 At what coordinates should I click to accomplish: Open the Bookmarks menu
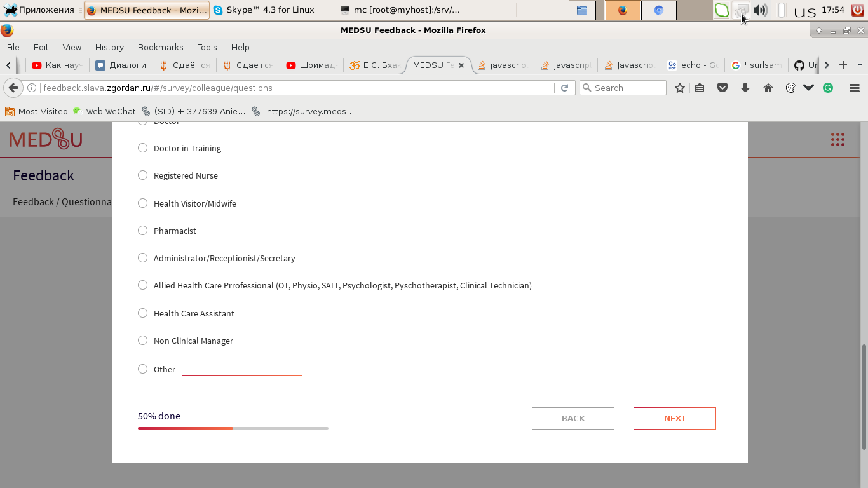point(160,47)
